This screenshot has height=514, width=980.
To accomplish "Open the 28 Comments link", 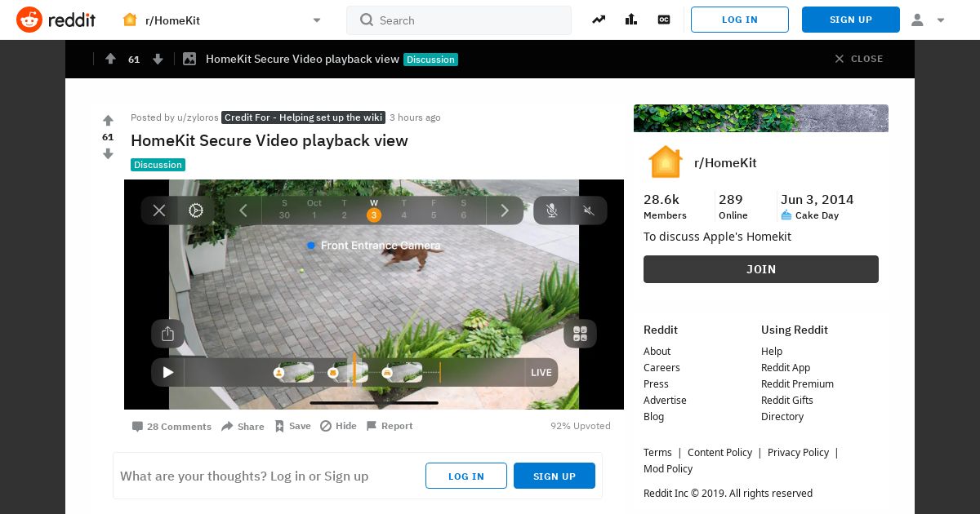I will click(171, 427).
